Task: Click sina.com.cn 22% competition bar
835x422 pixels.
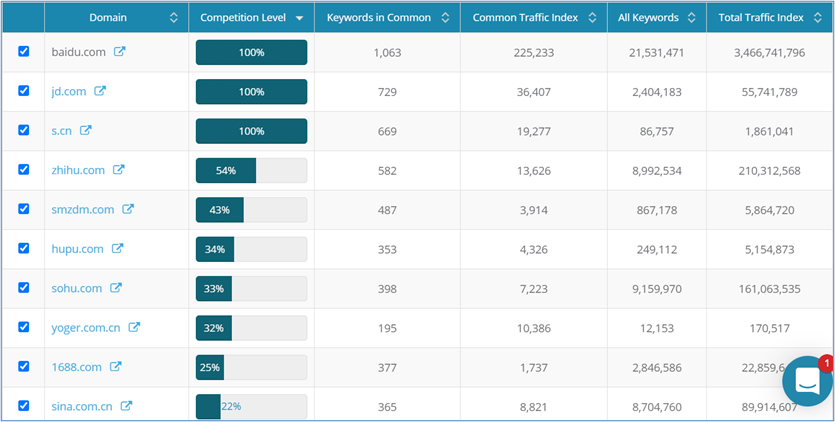Action: 251,407
